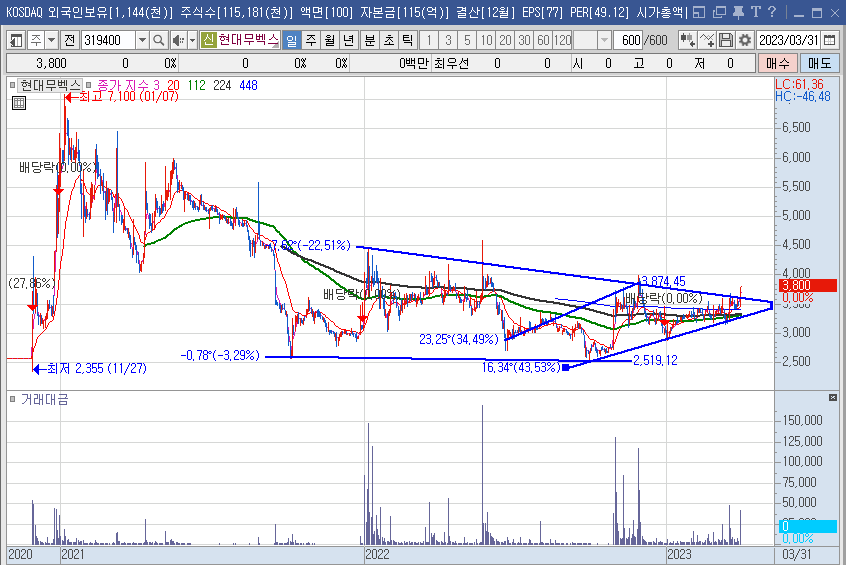Open the calendar date picker icon
This screenshot has height=565, width=846.
(830, 40)
